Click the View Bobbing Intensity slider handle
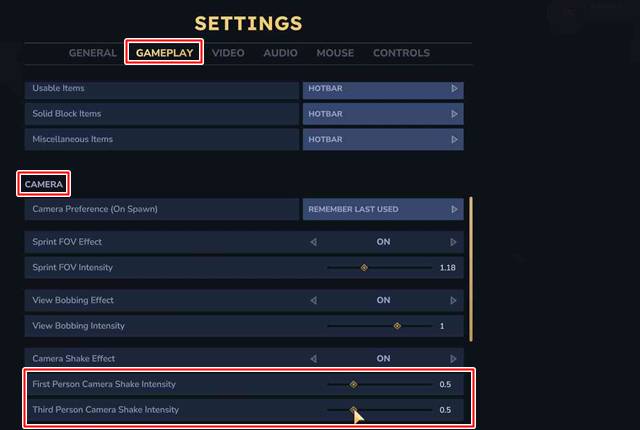Image resolution: width=640 pixels, height=430 pixels. pyautogui.click(x=397, y=326)
